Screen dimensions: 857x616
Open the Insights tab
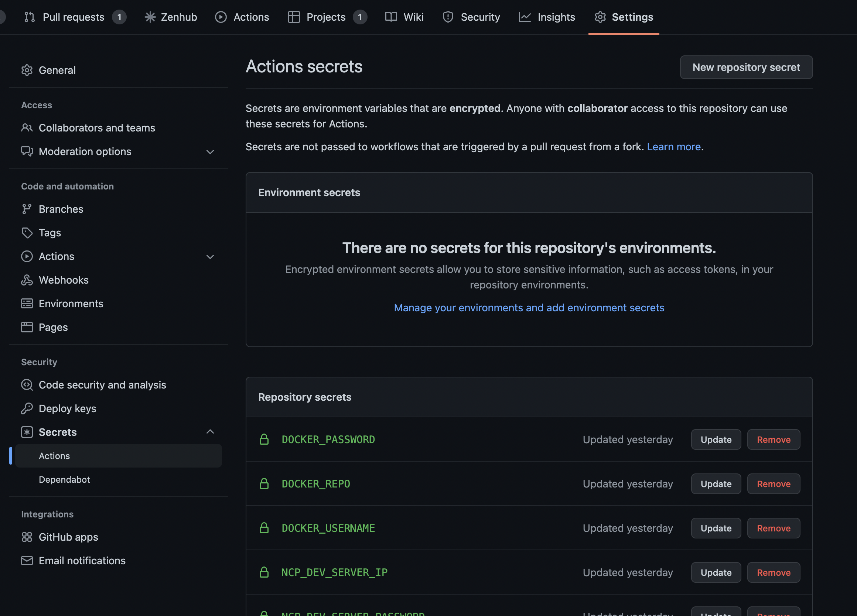pyautogui.click(x=547, y=17)
